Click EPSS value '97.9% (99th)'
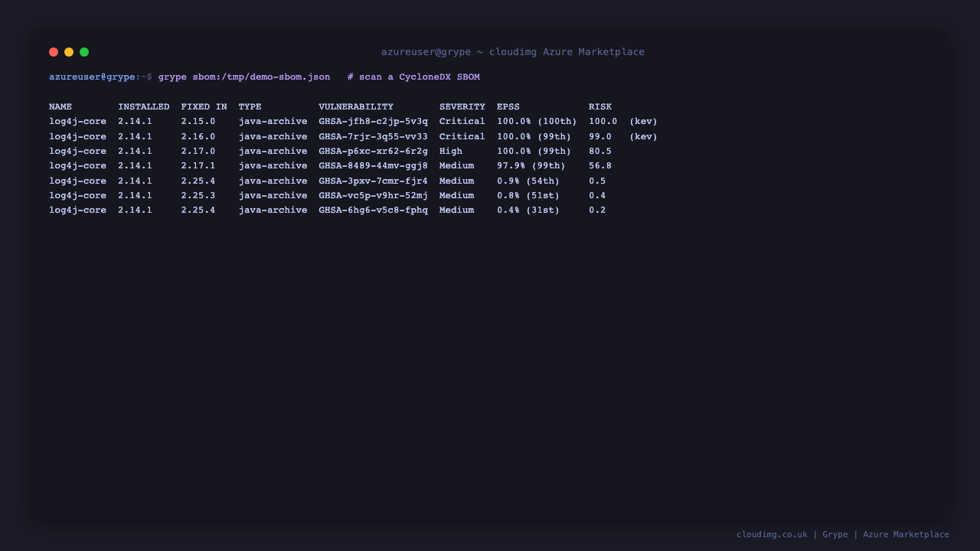 point(531,166)
